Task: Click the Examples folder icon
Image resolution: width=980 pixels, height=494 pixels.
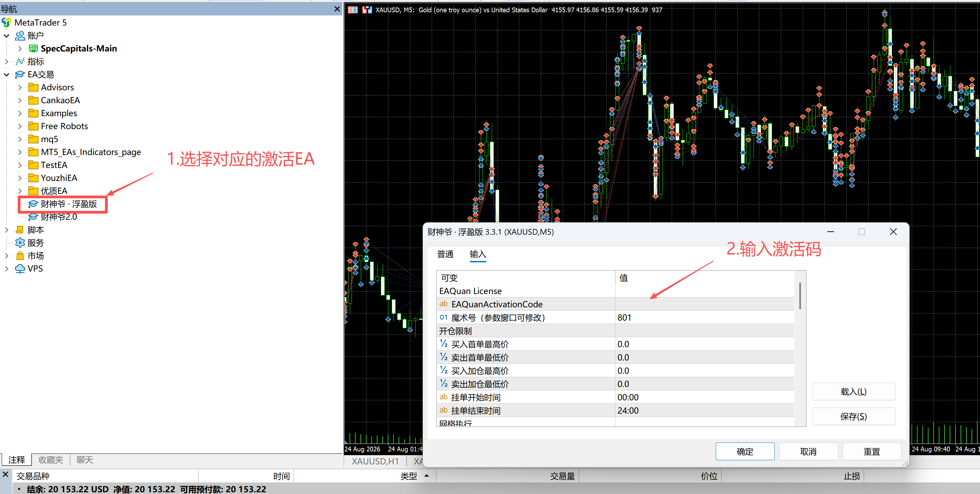Action: pos(33,113)
